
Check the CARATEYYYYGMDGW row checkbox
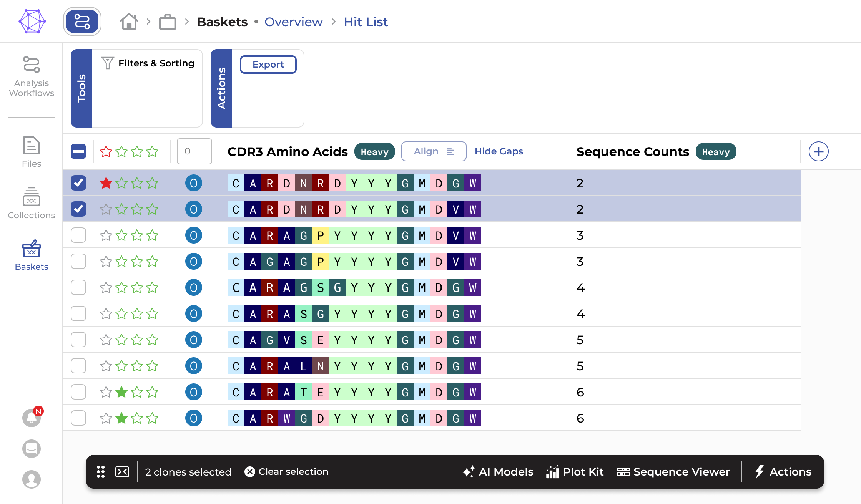pos(78,392)
